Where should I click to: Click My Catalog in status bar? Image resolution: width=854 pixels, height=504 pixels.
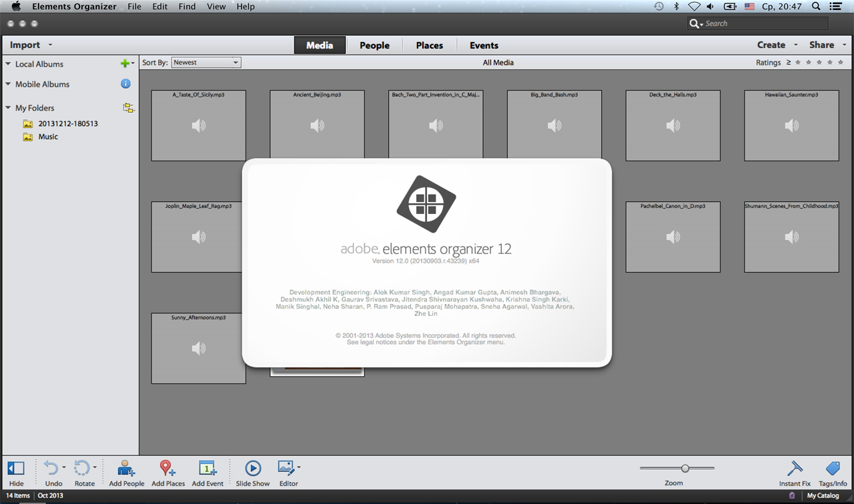(823, 495)
